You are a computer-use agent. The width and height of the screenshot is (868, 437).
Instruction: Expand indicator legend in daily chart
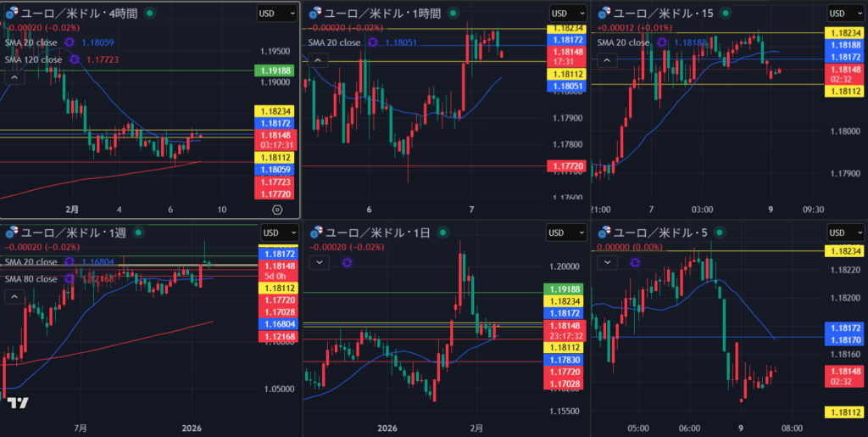point(318,263)
